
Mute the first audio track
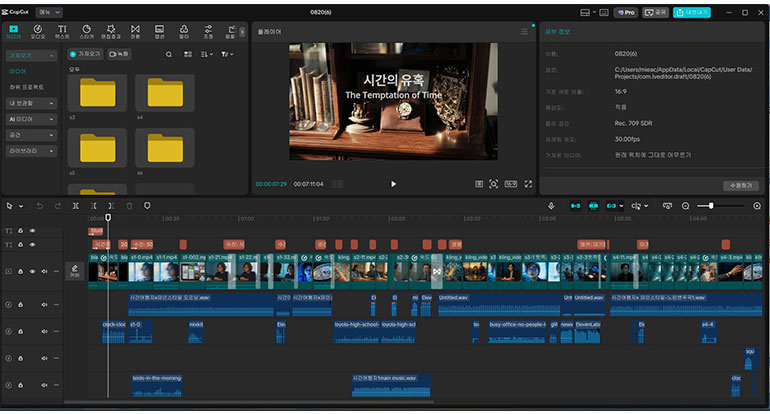[43, 304]
